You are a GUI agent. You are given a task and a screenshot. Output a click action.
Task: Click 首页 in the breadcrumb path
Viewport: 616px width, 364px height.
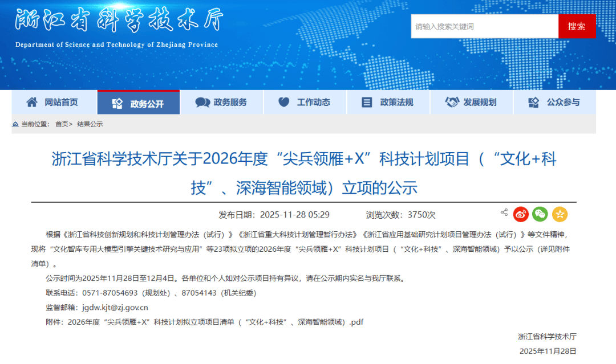tap(62, 124)
